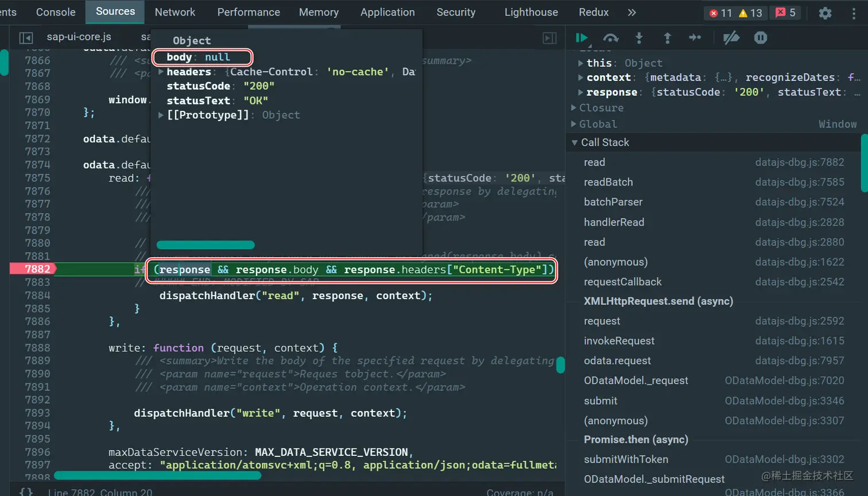This screenshot has width=868, height=496.
Task: Pretty-print the source with the braces icon
Action: pyautogui.click(x=26, y=492)
